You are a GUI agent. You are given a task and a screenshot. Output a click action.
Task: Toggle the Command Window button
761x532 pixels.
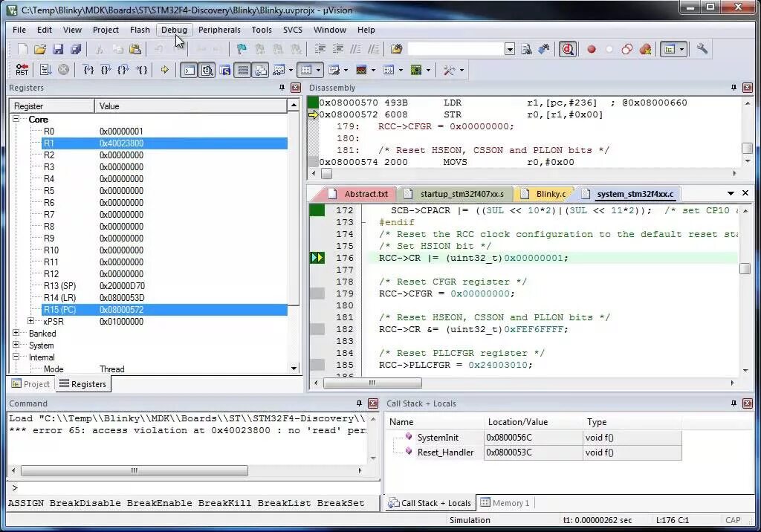pyautogui.click(x=189, y=71)
